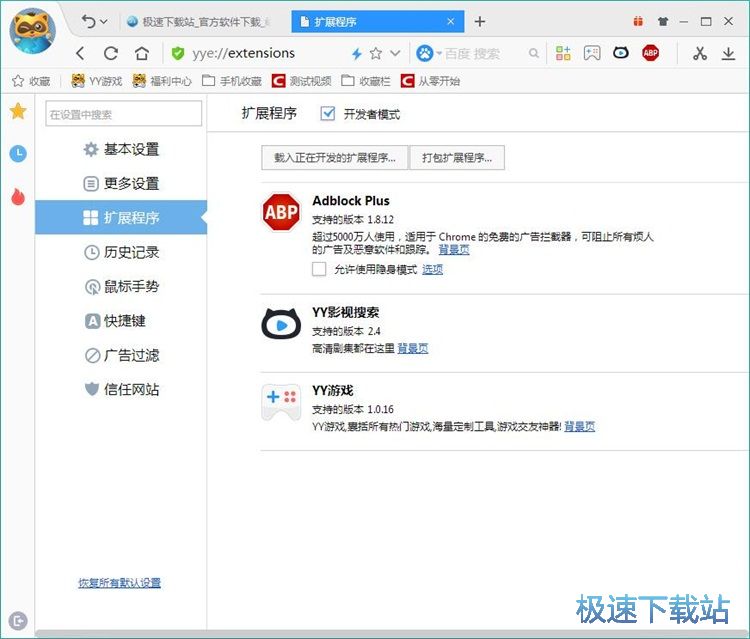The height and width of the screenshot is (639, 750).
Task: Open Adblock Plus 背景页 link
Action: 454,250
